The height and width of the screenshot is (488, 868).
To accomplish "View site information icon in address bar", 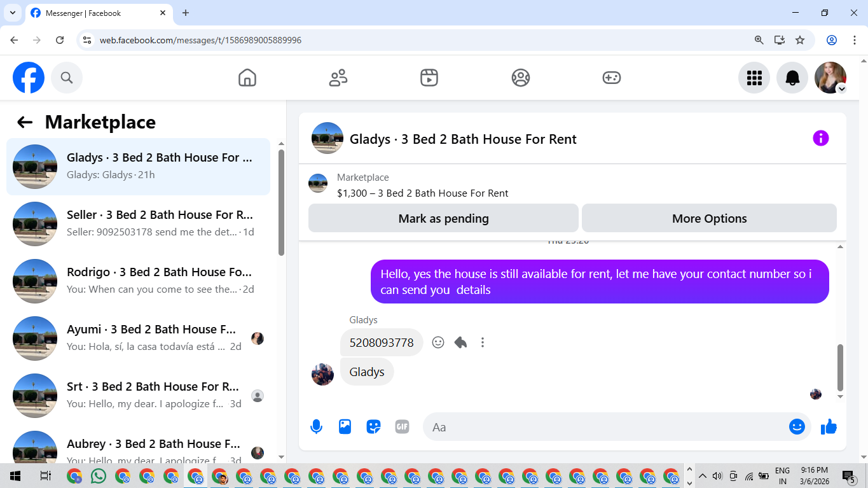I will click(x=88, y=40).
